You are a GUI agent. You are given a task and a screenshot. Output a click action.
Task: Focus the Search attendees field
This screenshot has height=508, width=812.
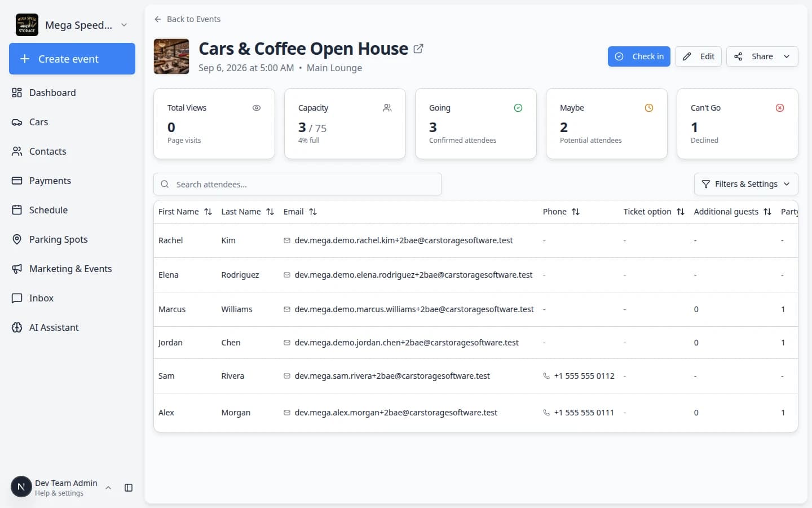click(x=298, y=184)
